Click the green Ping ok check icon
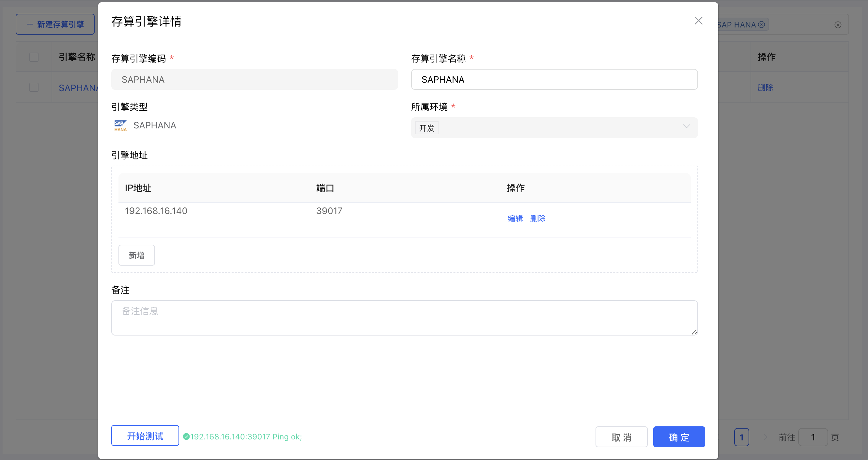The width and height of the screenshot is (868, 460). pos(186,436)
